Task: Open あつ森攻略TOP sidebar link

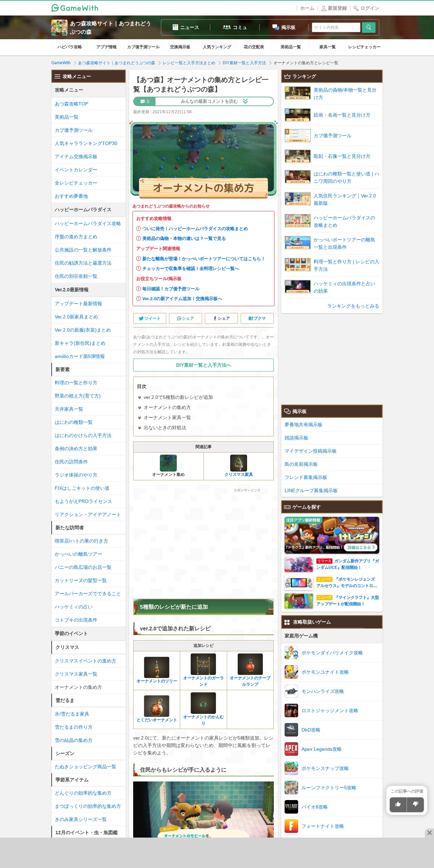Action: pyautogui.click(x=71, y=104)
